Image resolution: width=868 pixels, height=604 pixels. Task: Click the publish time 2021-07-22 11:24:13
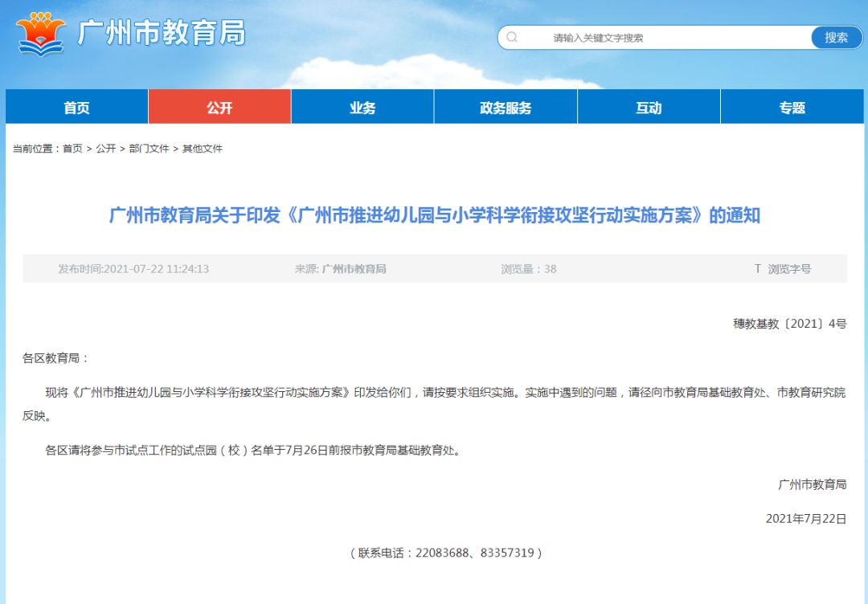pos(133,269)
